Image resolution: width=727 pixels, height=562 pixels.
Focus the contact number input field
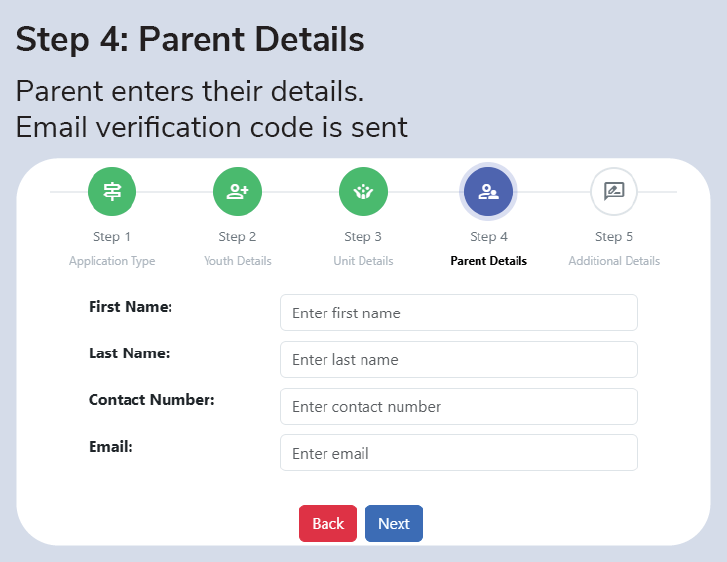459,406
